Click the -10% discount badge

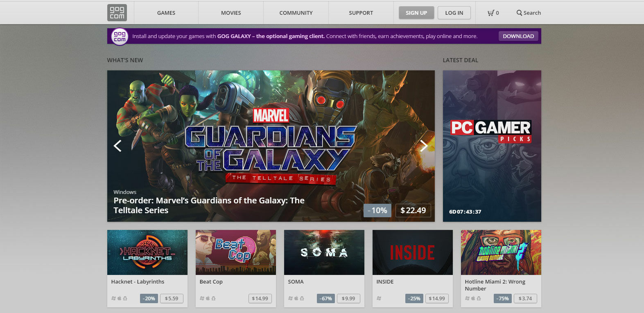[377, 210]
